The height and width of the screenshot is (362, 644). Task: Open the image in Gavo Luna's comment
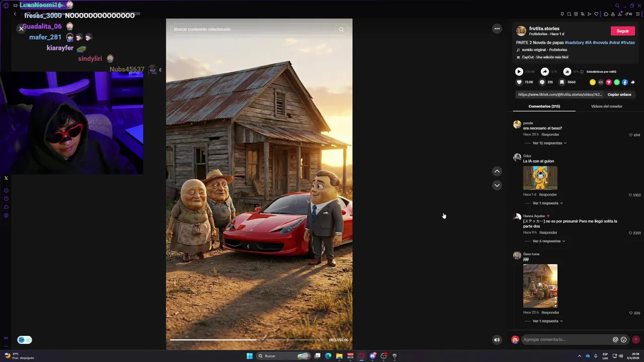pyautogui.click(x=540, y=286)
